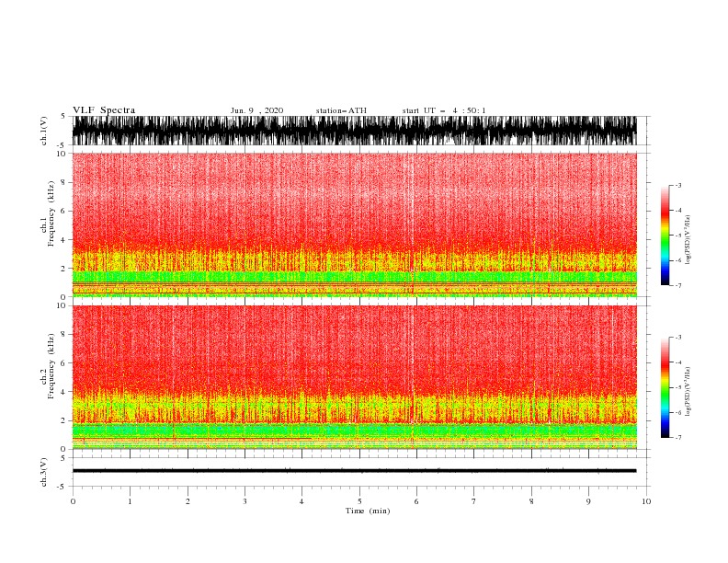Select the date text "Jun. 9 , 2020"
This screenshot has height=563, width=728.
pyautogui.click(x=256, y=110)
